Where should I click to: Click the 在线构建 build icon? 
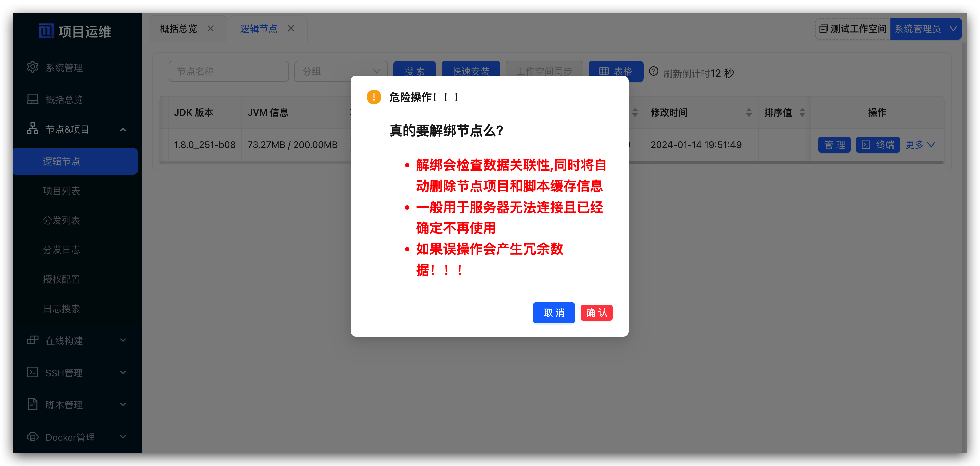(x=33, y=340)
